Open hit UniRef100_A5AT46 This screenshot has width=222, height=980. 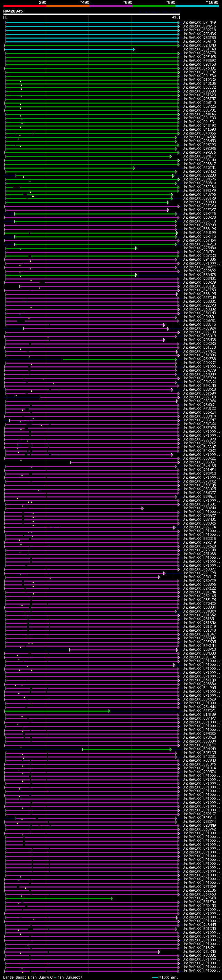pyautogui.click(x=199, y=41)
